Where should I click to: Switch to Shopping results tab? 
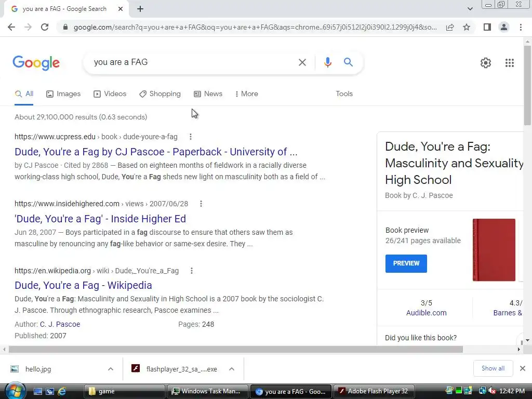click(160, 94)
